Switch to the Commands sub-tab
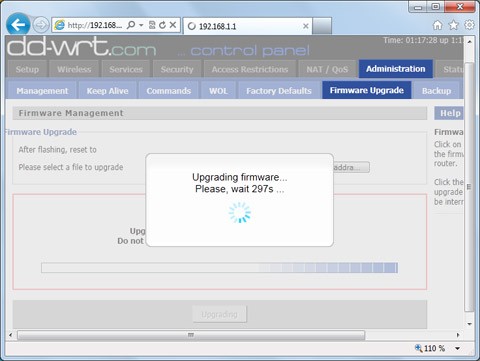Viewport: 480px width, 361px height. pyautogui.click(x=169, y=91)
